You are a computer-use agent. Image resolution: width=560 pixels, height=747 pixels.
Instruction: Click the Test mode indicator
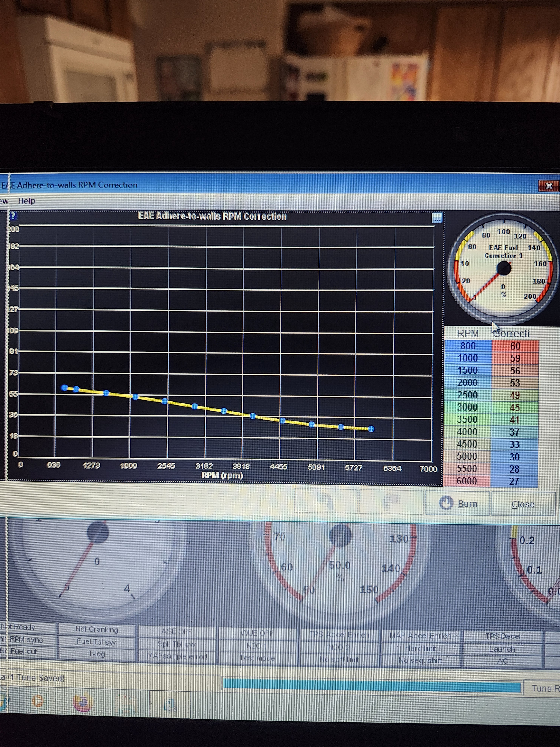point(257,658)
